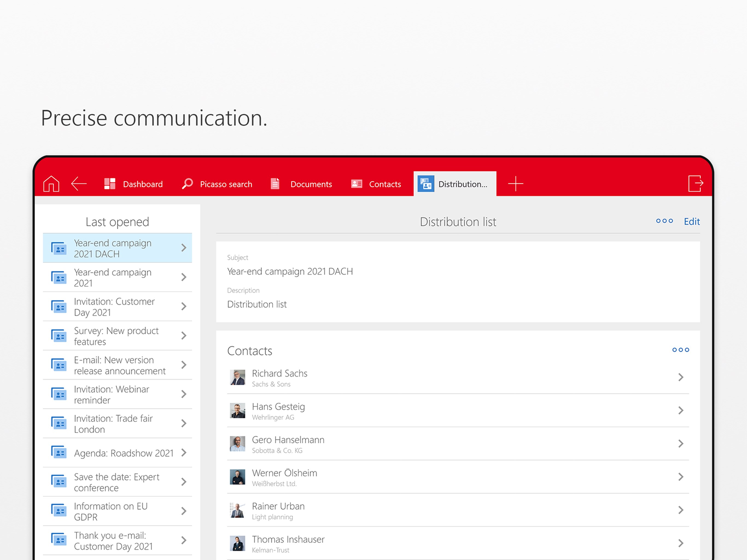Click the logout icon at top right
This screenshot has width=747, height=560.
coord(695,184)
